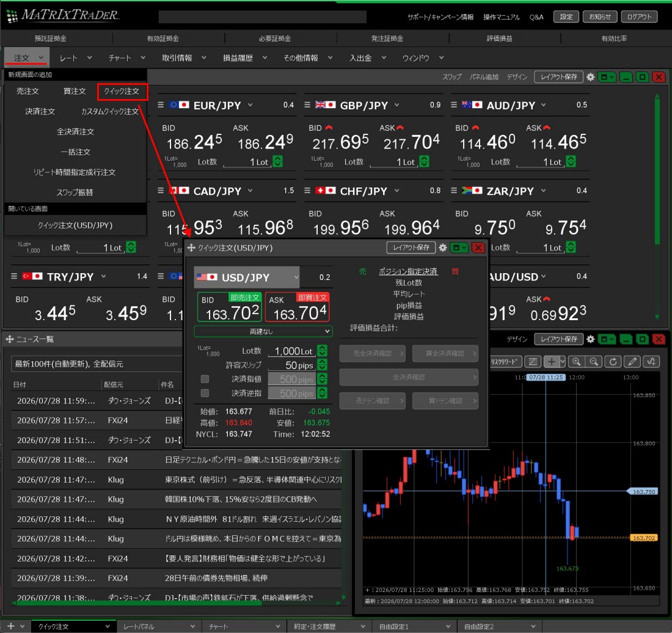Click the Lot数 1,000Lot input field
This screenshot has height=633, width=672.
(292, 351)
